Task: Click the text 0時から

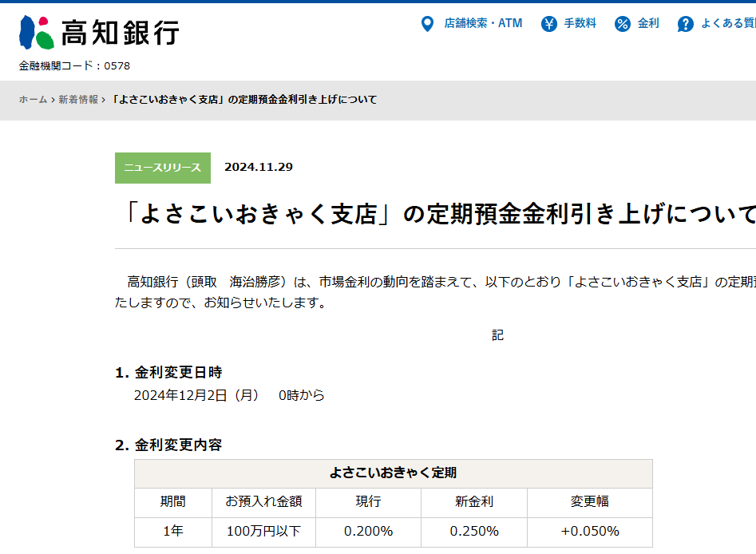Action: [x=301, y=395]
